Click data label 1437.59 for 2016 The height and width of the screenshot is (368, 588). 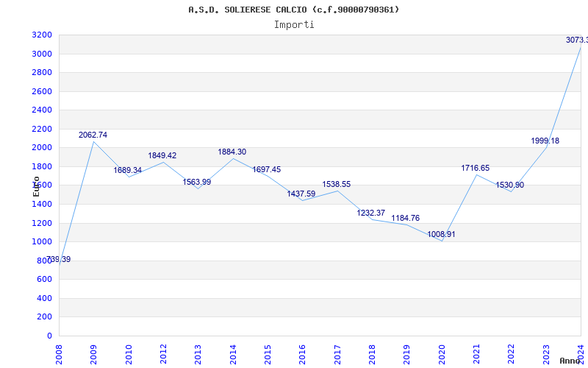tap(301, 194)
